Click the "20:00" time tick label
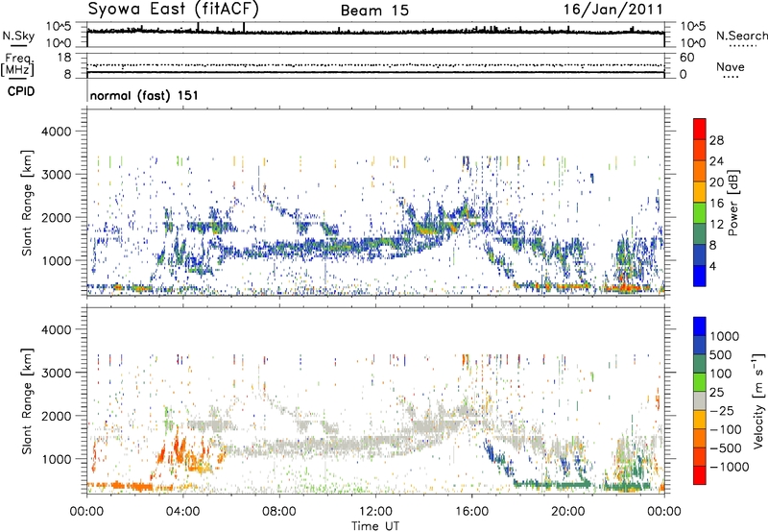Screen dimensions: 768x532 [568, 512]
